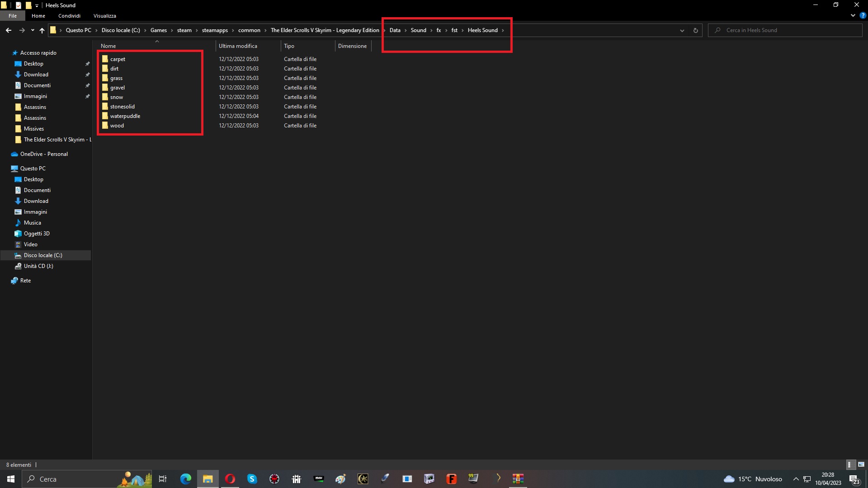Select Rete in the navigation pane
This screenshot has width=868, height=488.
25,281
